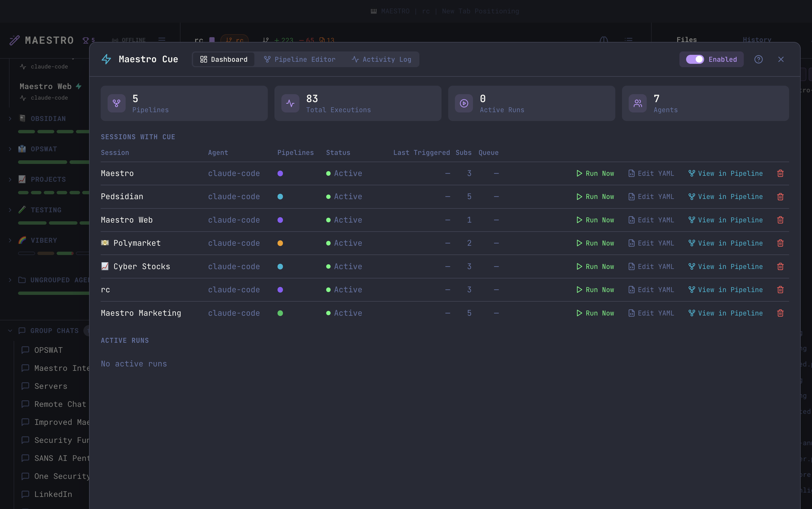Viewport: 812px width, 509px height.
Task: Delete the Polymarket session with trash icon
Action: coord(780,243)
